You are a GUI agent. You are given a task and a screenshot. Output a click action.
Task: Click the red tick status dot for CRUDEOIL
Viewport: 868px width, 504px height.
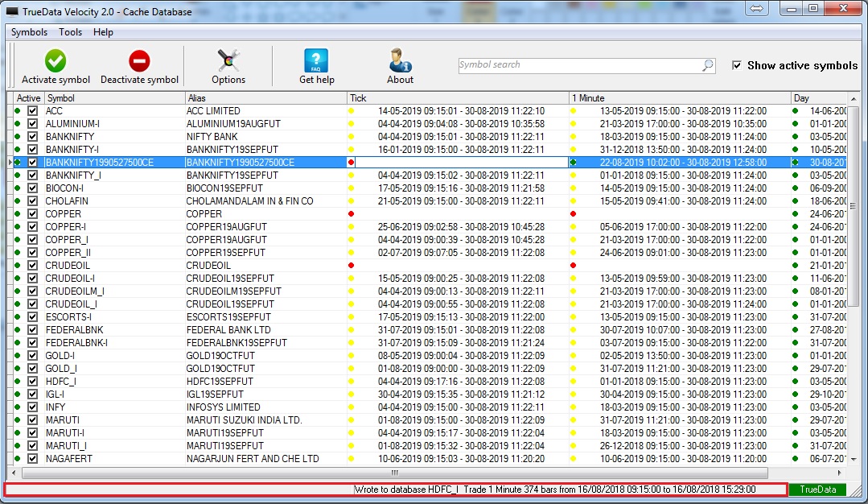coord(351,266)
